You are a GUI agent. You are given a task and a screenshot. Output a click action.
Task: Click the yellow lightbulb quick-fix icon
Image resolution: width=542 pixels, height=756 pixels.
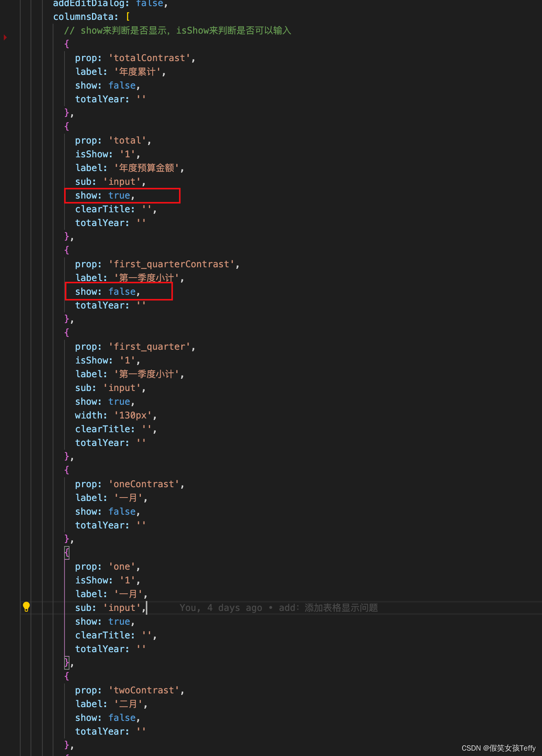[x=26, y=607]
